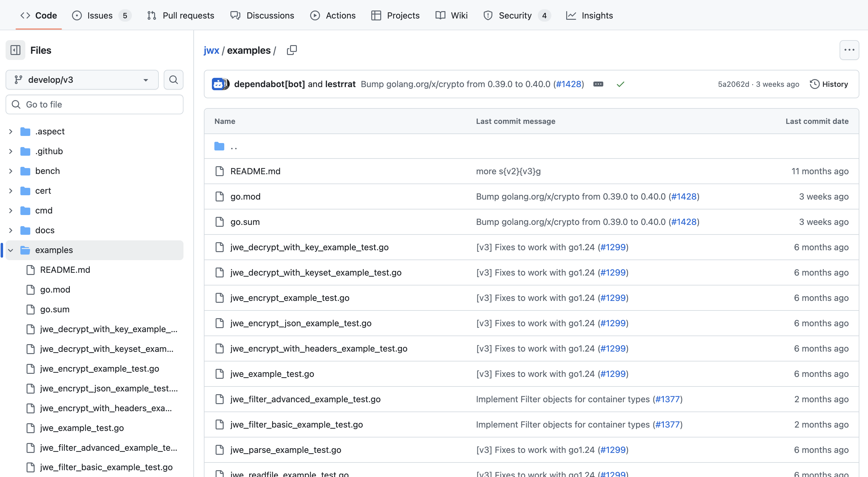Collapse the Files side panel icon
The width and height of the screenshot is (868, 477).
point(15,50)
